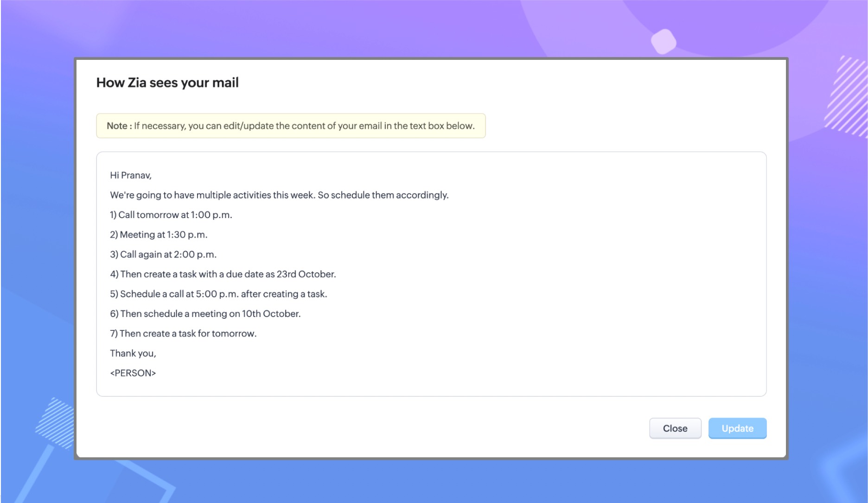Place cursor on 'Hi Pranav,' greeting line
Image resolution: width=868 pixels, height=503 pixels.
coord(131,175)
